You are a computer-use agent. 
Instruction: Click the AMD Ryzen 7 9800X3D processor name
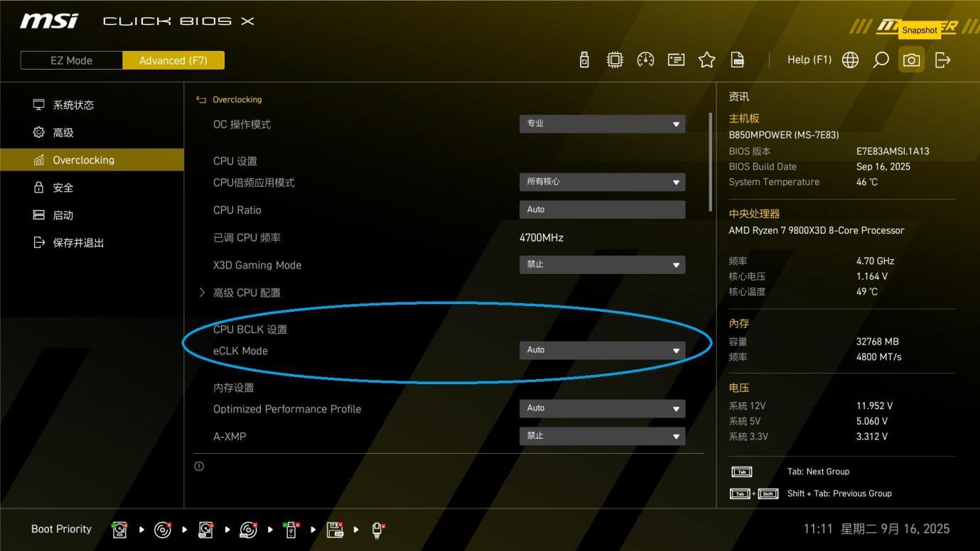pyautogui.click(x=817, y=231)
